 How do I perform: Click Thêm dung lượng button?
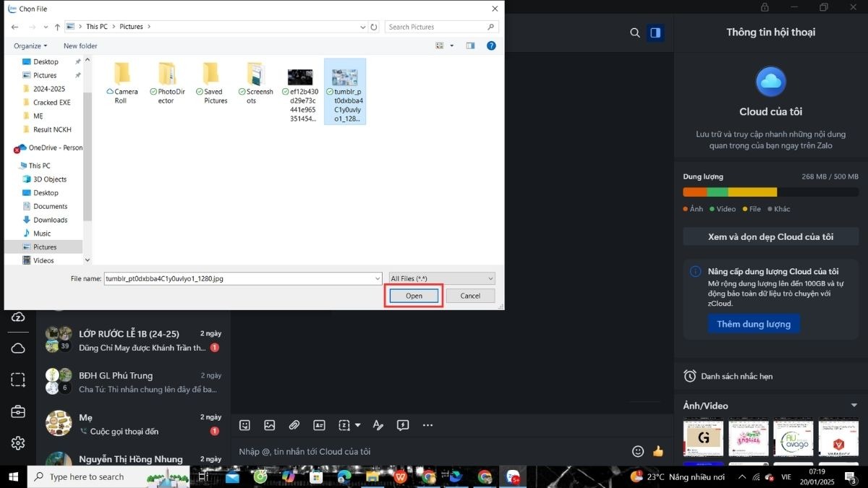(754, 324)
